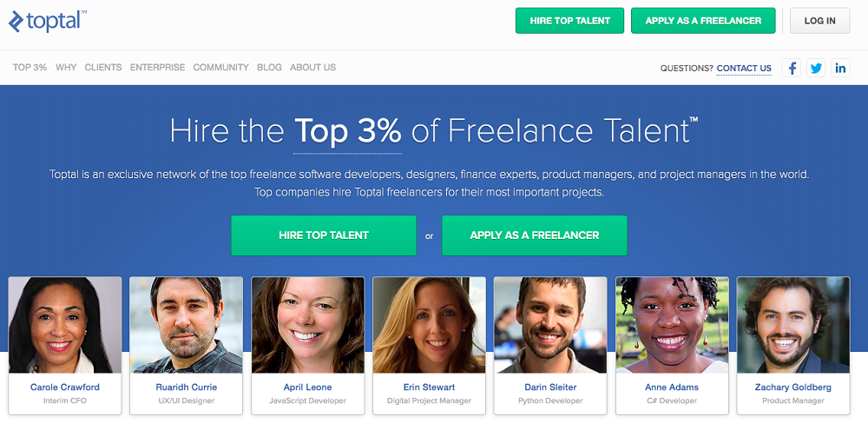Follow the Contact Us link

744,69
